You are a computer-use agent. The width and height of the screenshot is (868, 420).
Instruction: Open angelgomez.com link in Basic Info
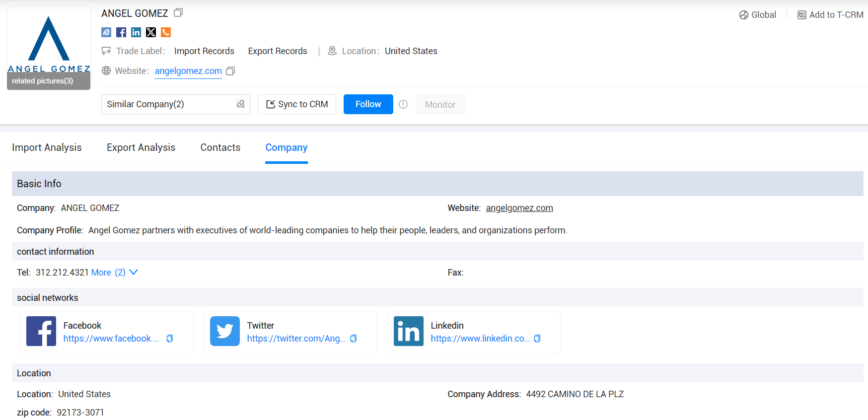(x=519, y=208)
